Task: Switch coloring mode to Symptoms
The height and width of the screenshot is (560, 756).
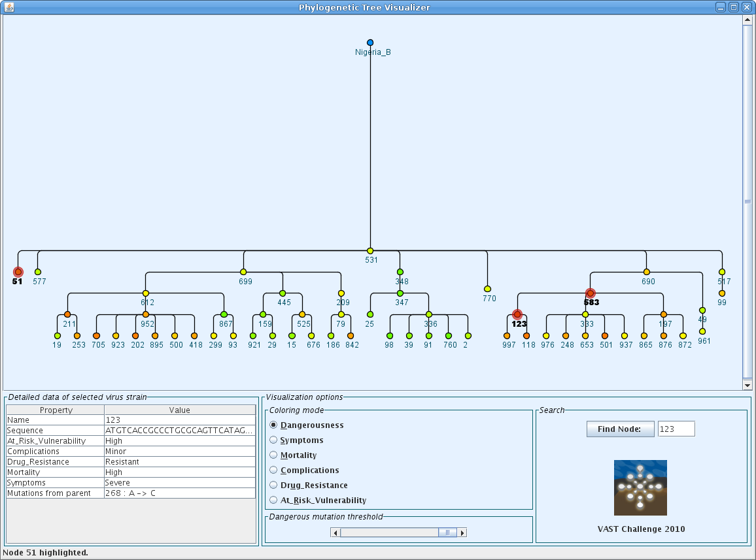Action: tap(297, 440)
